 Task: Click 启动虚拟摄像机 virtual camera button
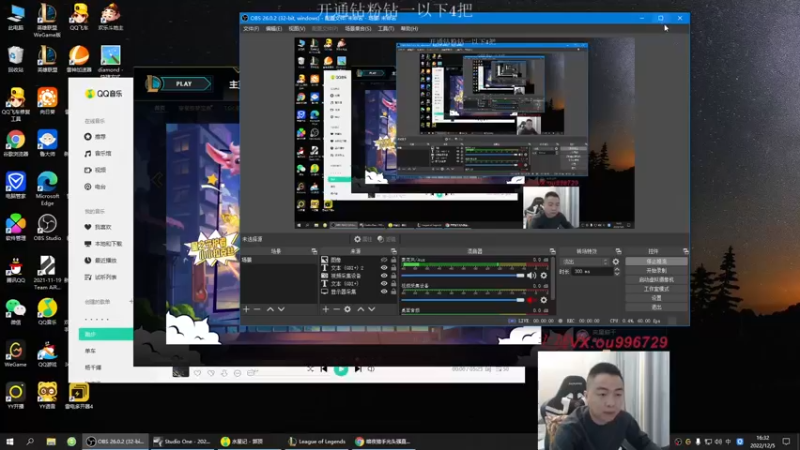pyautogui.click(x=656, y=280)
